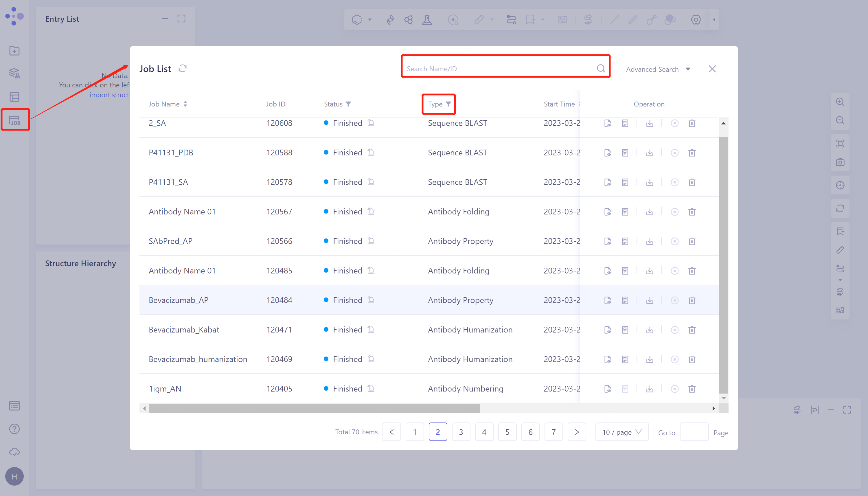Viewport: 868px width, 496px height.
Task: Open the help question mark icon
Action: pos(14,429)
